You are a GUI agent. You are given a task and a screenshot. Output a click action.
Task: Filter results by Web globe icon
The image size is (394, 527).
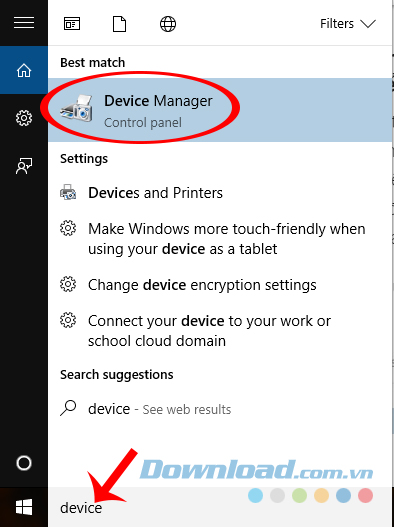tap(168, 24)
